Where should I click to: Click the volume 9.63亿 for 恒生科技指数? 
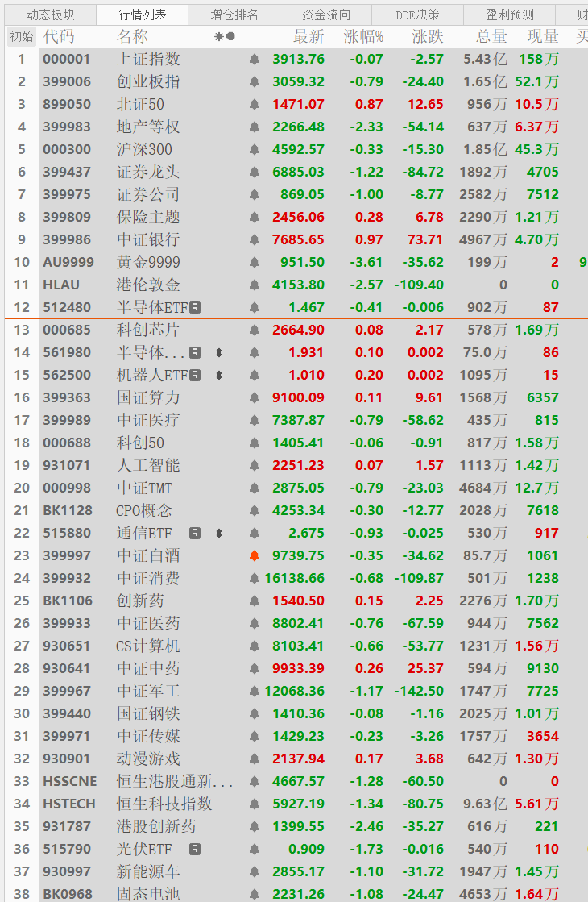[x=486, y=804]
